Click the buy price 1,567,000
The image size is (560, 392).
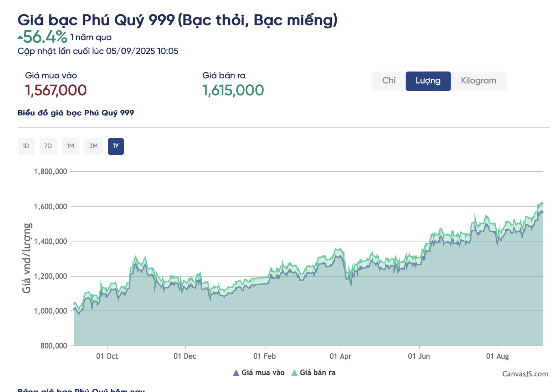[x=56, y=90]
